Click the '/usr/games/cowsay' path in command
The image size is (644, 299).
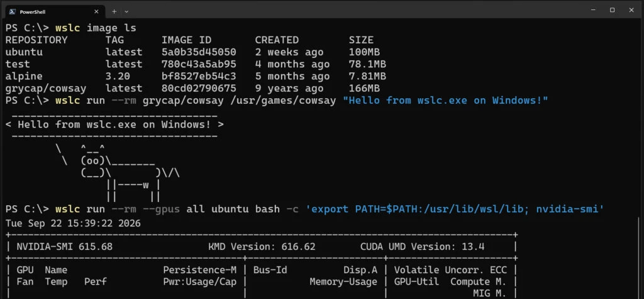283,100
